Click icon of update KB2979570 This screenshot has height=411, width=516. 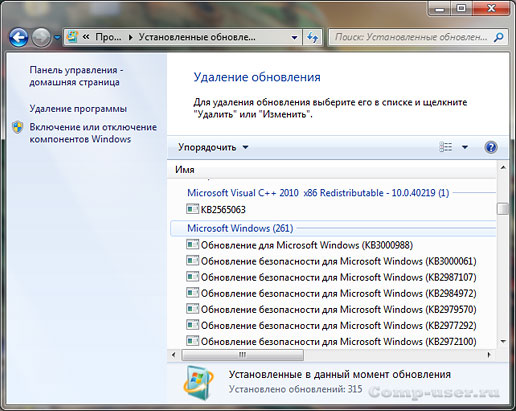coord(192,309)
